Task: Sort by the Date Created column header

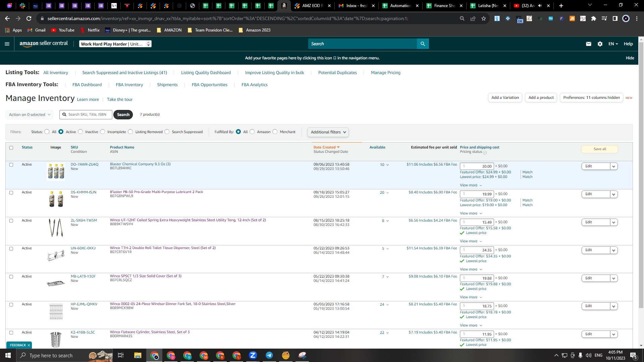Action: [x=326, y=147]
